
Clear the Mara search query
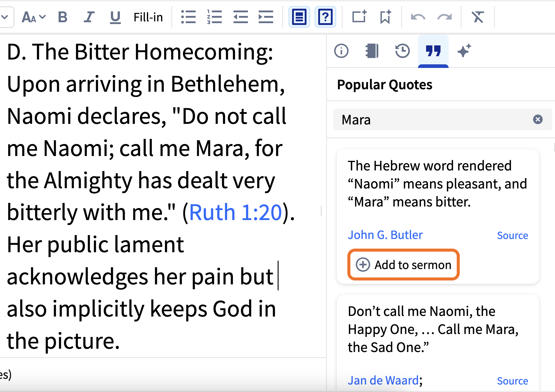click(538, 120)
